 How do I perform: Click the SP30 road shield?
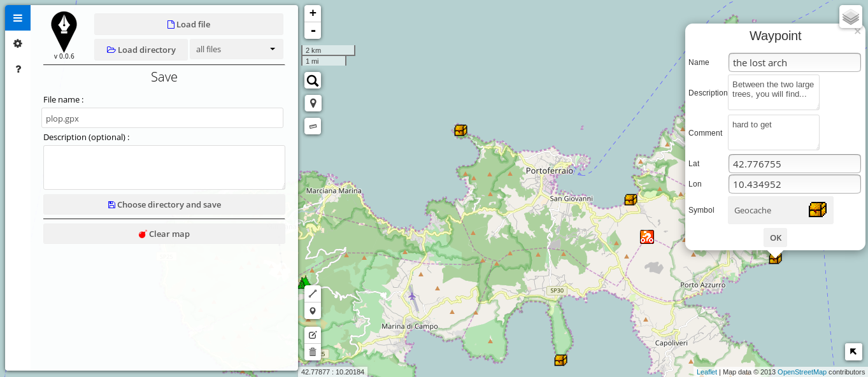tap(557, 290)
